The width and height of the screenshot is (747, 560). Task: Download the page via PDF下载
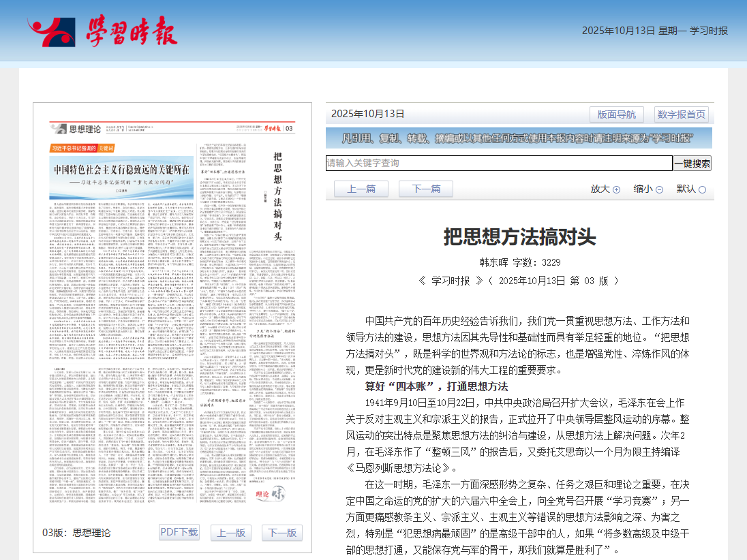click(x=179, y=532)
